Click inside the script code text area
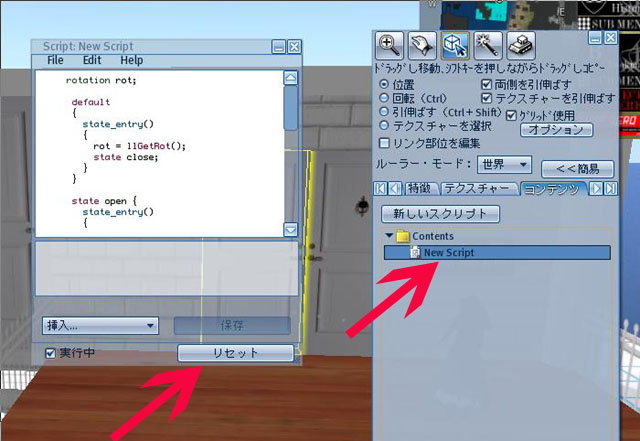The height and width of the screenshot is (441, 640). [159, 154]
